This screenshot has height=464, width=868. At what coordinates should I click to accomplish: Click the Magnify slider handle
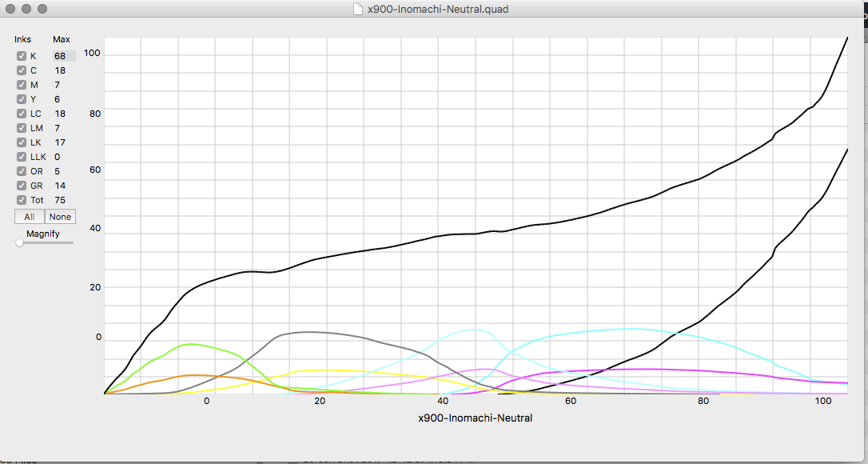(19, 243)
